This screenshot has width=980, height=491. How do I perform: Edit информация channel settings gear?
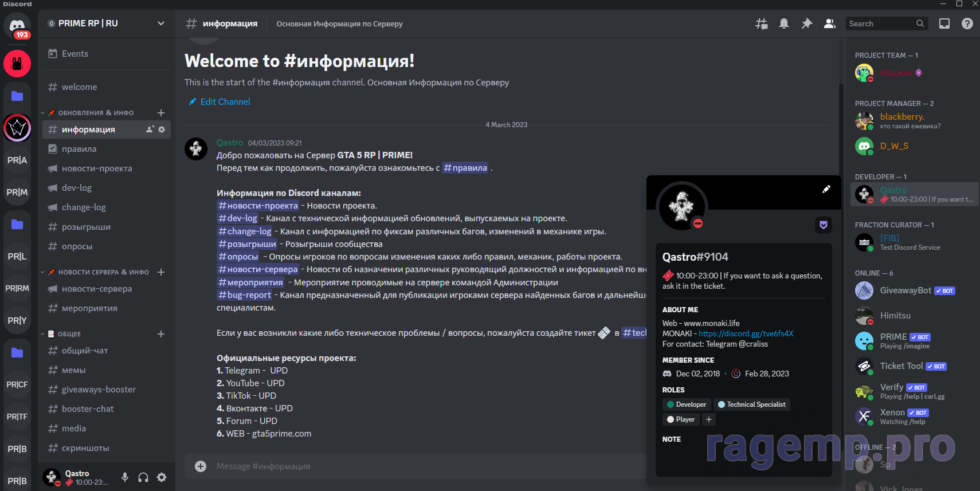point(162,129)
